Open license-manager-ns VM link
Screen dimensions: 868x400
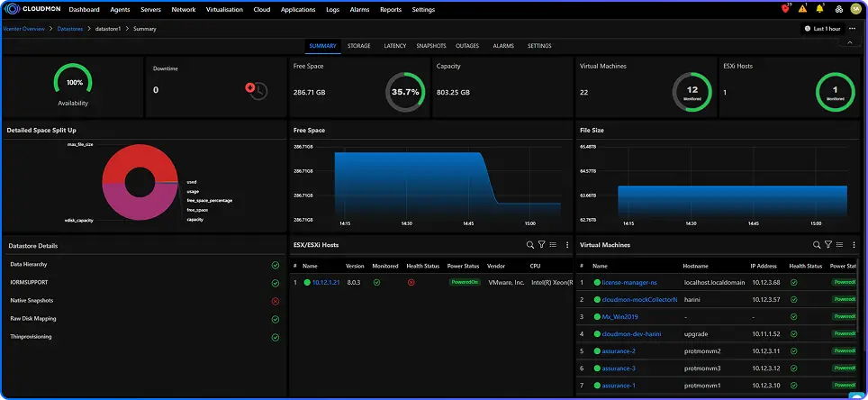[x=628, y=283]
